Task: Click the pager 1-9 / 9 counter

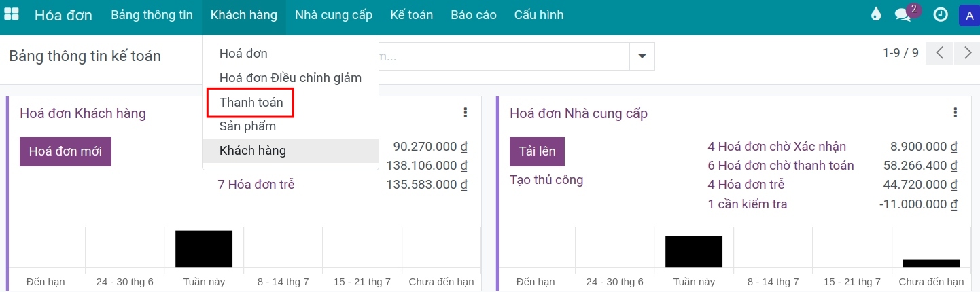Action: (x=900, y=53)
